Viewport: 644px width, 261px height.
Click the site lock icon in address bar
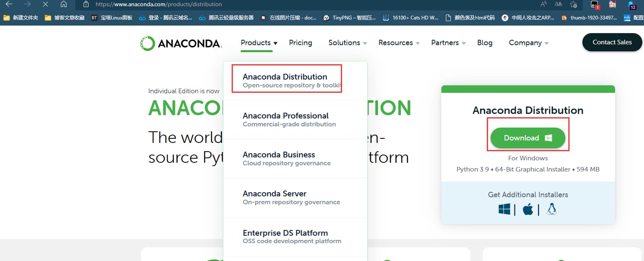pos(86,5)
